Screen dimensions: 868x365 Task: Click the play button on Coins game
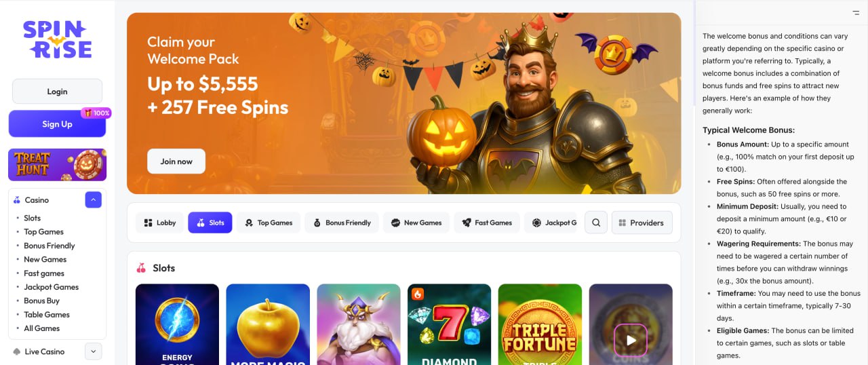pyautogui.click(x=631, y=340)
